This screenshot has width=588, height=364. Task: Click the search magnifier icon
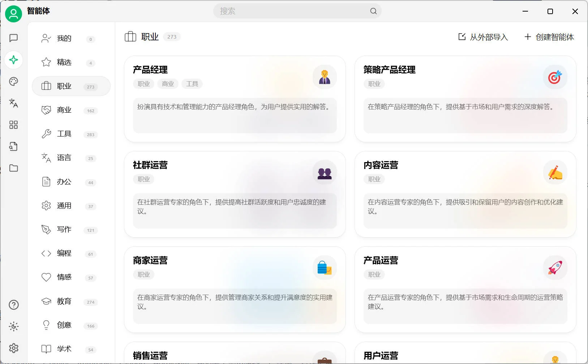373,11
